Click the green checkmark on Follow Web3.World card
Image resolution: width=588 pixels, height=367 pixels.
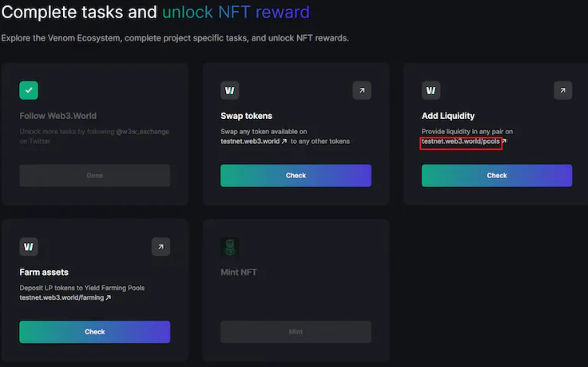click(29, 90)
